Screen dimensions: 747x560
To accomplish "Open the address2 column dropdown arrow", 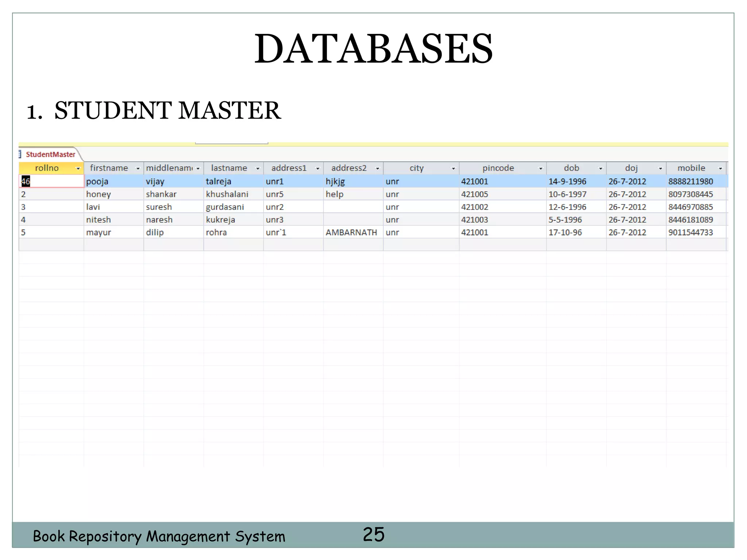I will click(x=378, y=168).
